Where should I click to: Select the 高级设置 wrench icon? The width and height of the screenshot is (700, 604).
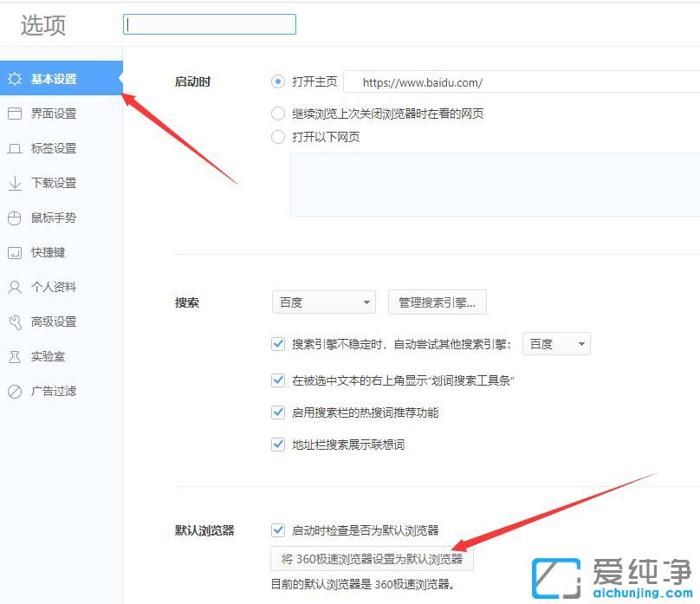tap(16, 321)
